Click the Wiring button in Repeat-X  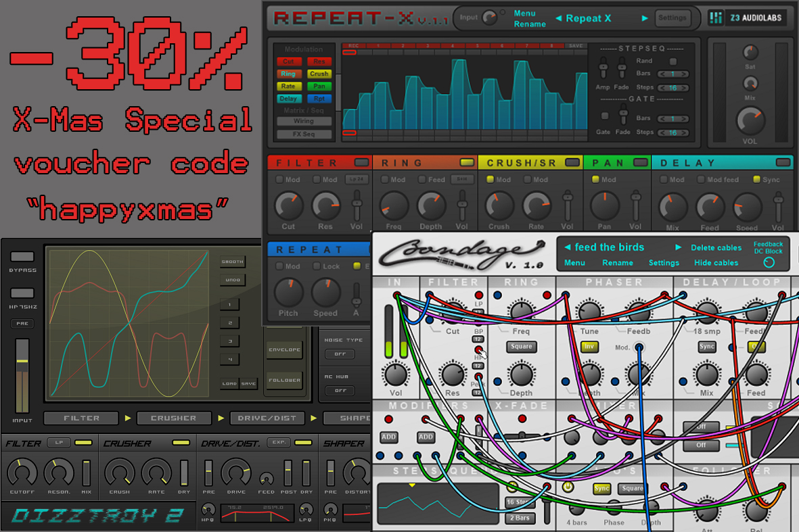[304, 121]
